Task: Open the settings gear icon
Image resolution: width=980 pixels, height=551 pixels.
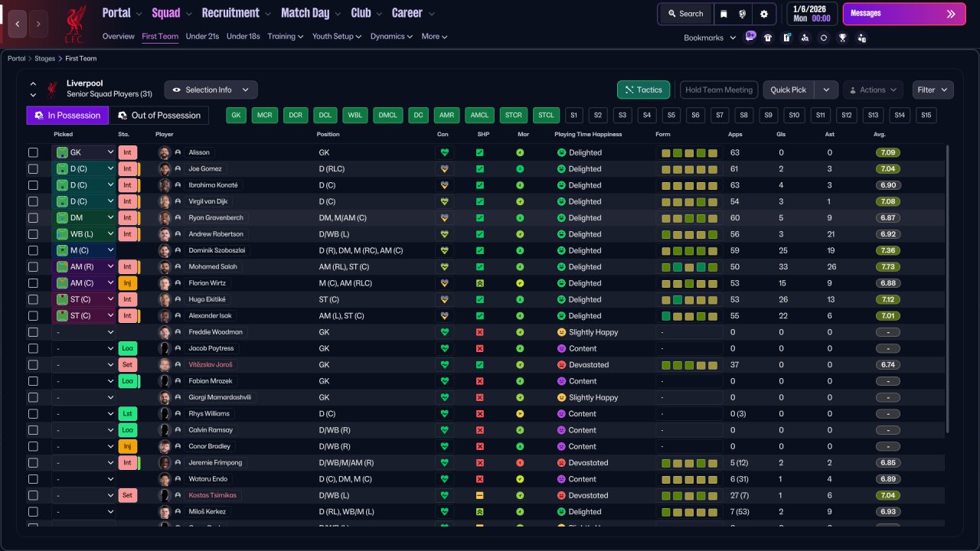Action: coord(764,14)
